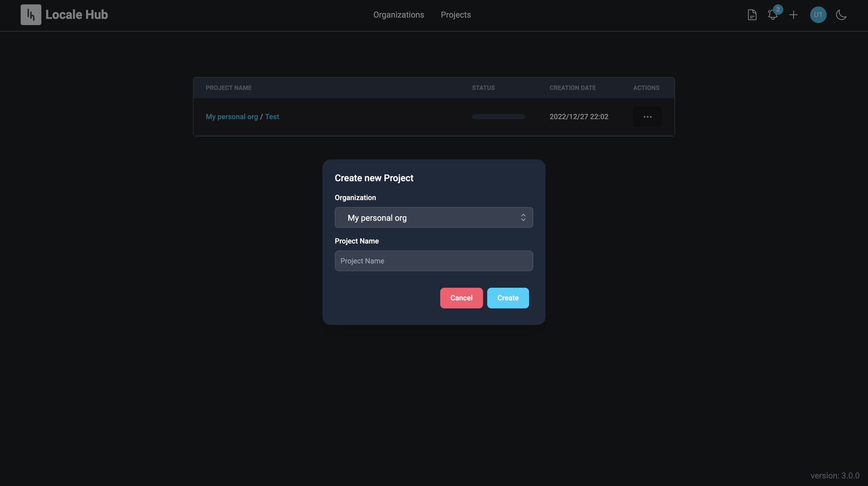The height and width of the screenshot is (486, 868).
Task: Open the notifications bell icon
Action: [x=773, y=15]
